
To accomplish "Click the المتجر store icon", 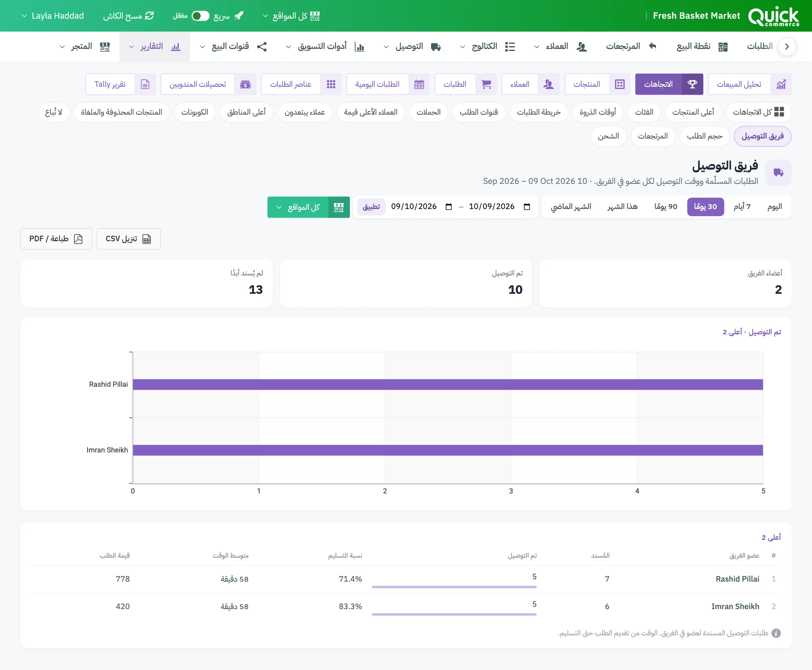I will (105, 47).
